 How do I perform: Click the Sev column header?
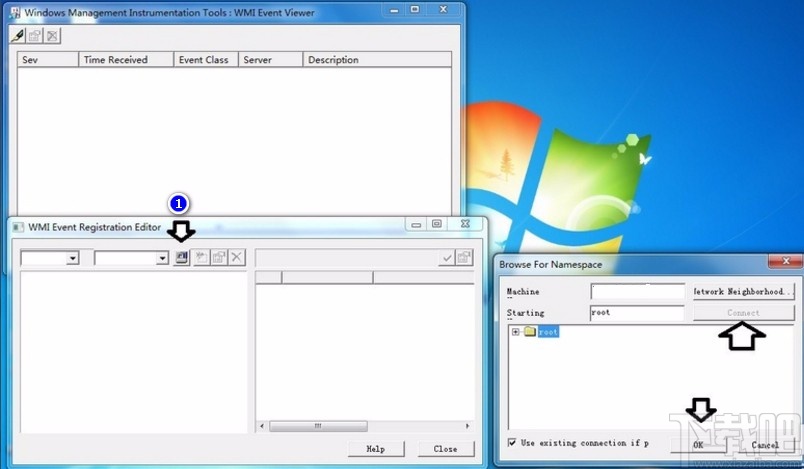pyautogui.click(x=48, y=59)
